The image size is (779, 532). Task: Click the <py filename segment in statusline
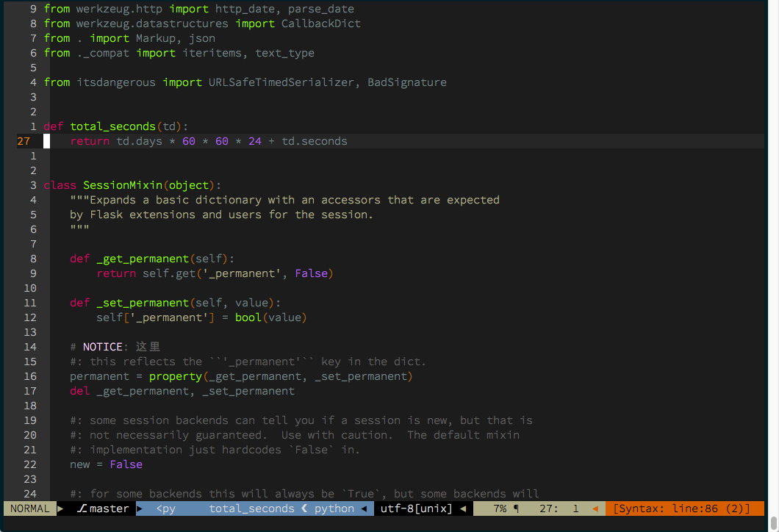[165, 508]
